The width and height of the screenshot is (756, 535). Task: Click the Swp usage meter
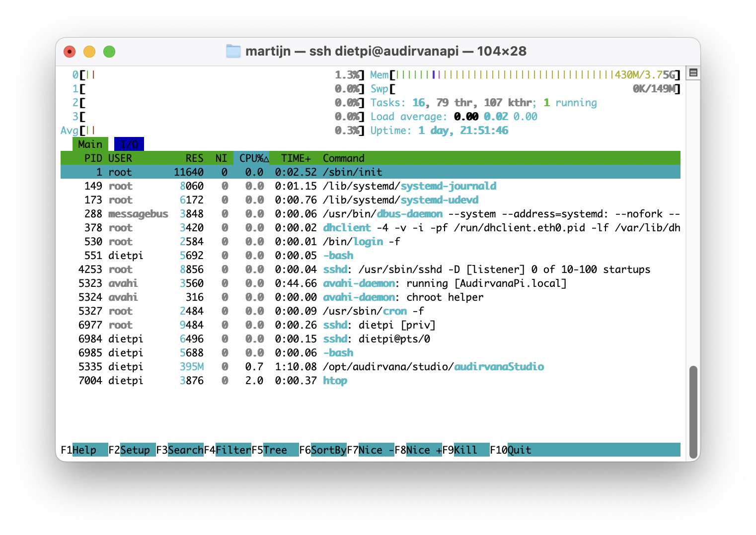click(x=525, y=88)
